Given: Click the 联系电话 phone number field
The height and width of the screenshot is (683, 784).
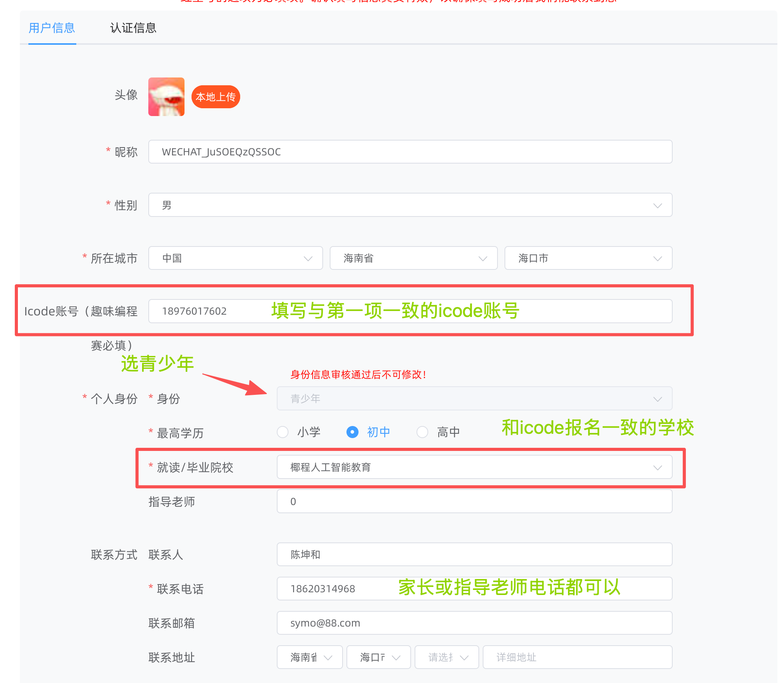Looking at the screenshot, I should click(x=475, y=589).
